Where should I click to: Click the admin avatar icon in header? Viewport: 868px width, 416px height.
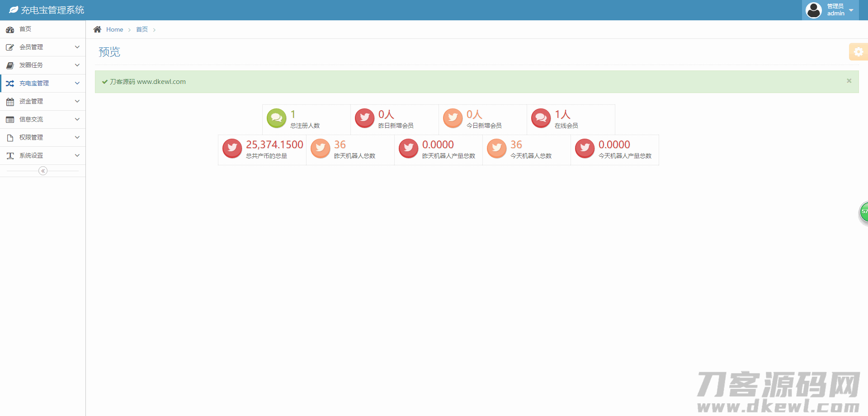814,10
